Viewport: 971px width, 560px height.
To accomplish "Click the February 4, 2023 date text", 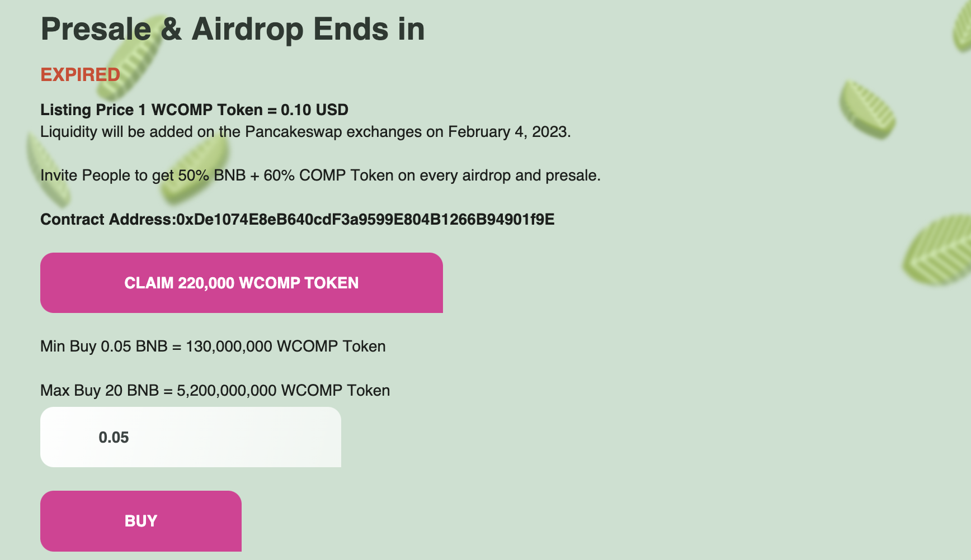I will (x=509, y=132).
